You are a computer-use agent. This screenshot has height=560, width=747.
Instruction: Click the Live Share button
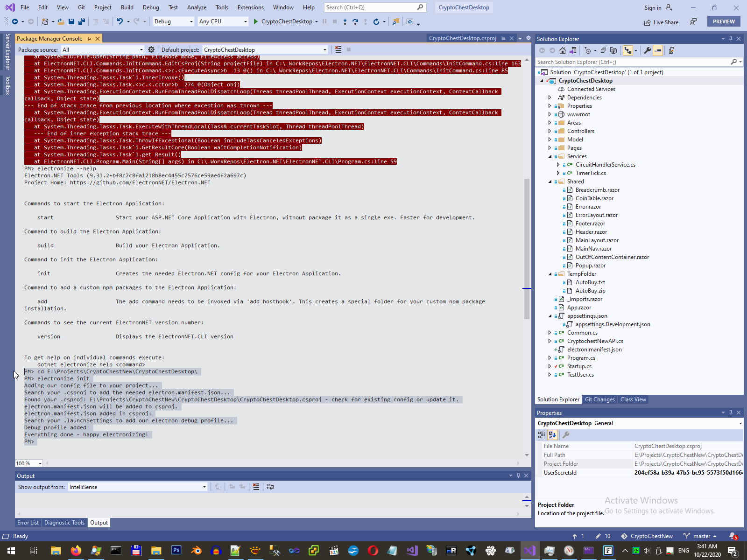661,22
